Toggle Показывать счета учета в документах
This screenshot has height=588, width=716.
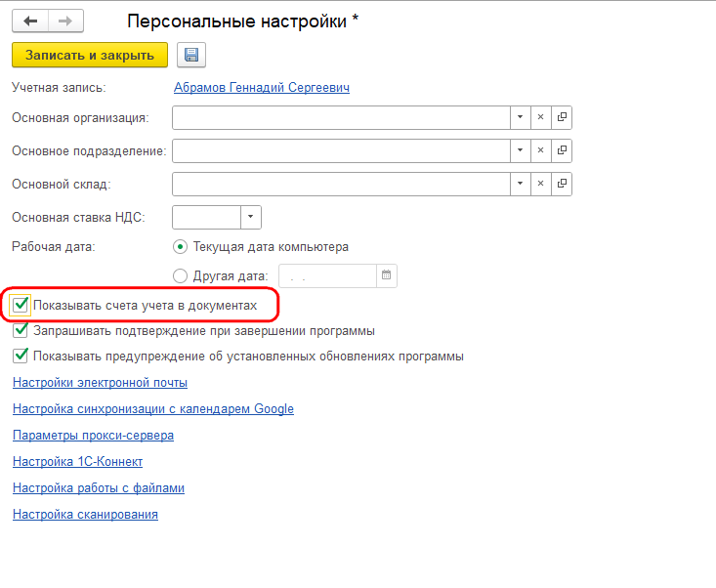click(21, 305)
